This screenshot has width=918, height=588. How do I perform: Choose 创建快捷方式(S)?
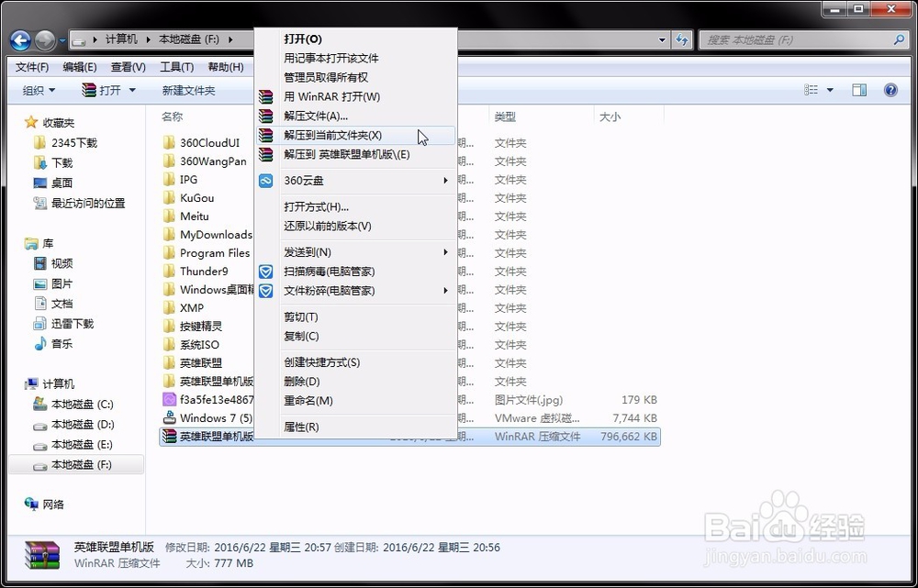tap(356, 362)
